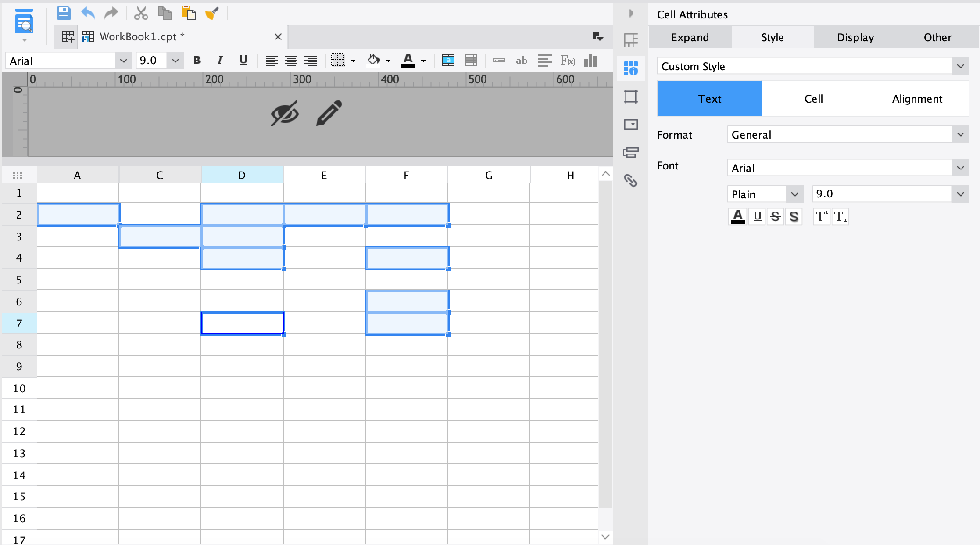Toggle Italic in formatting toolbar
The height and width of the screenshot is (545, 980).
point(220,61)
